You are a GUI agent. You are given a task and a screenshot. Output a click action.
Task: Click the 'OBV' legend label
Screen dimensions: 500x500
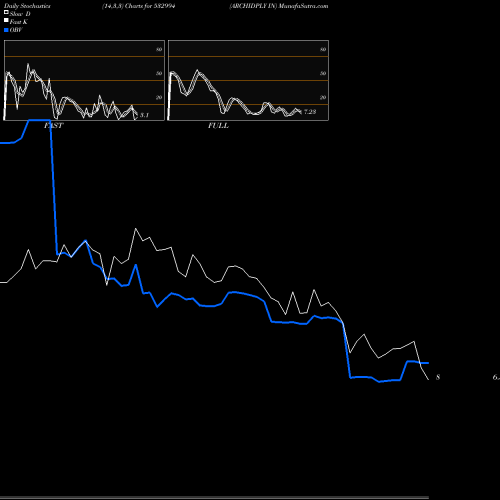click(16, 30)
